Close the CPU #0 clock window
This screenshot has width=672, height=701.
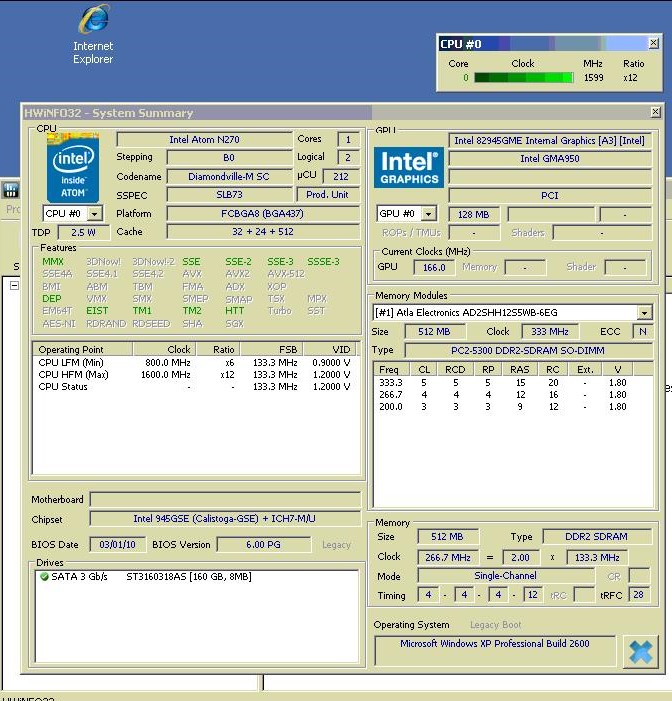pyautogui.click(x=653, y=43)
